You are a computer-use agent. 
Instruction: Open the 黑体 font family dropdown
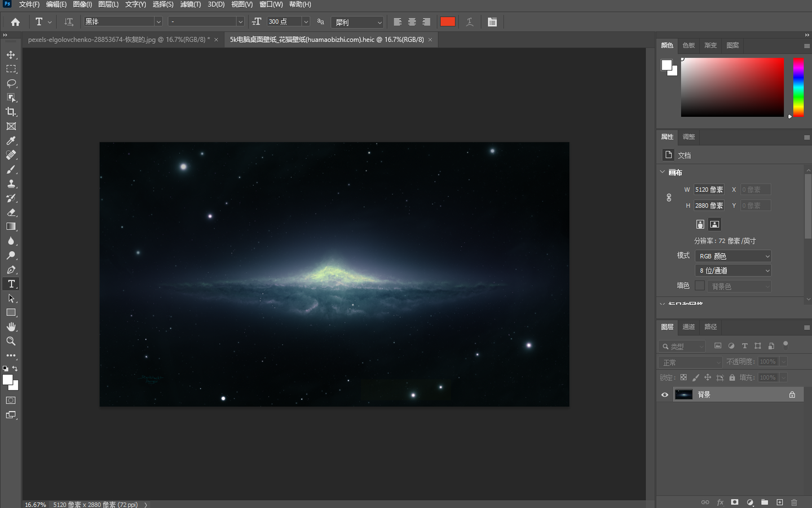point(158,22)
